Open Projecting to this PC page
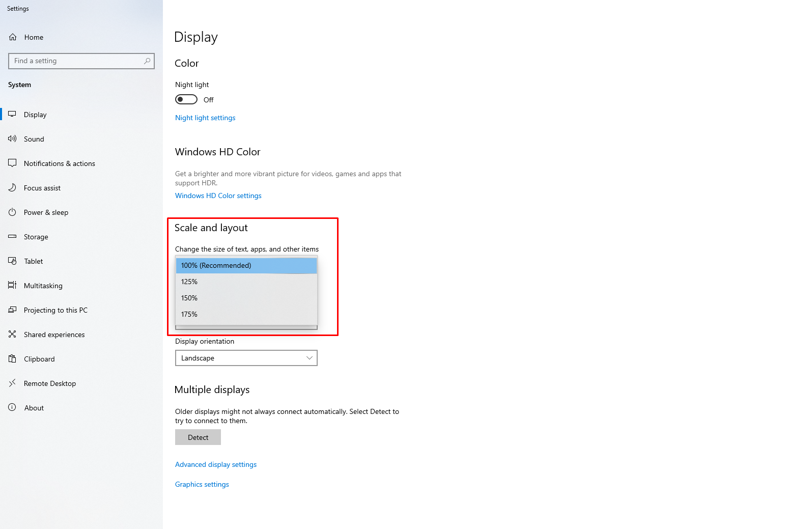 click(x=81, y=310)
